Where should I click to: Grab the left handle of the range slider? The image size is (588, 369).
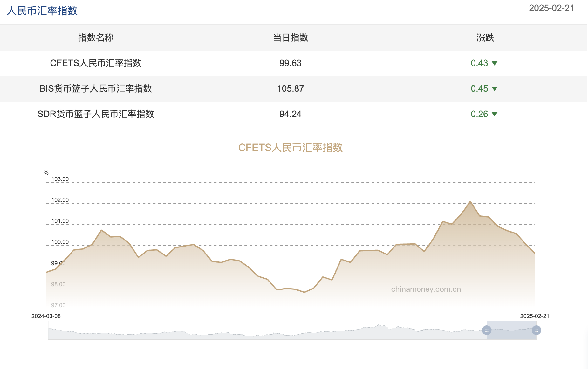point(487,330)
